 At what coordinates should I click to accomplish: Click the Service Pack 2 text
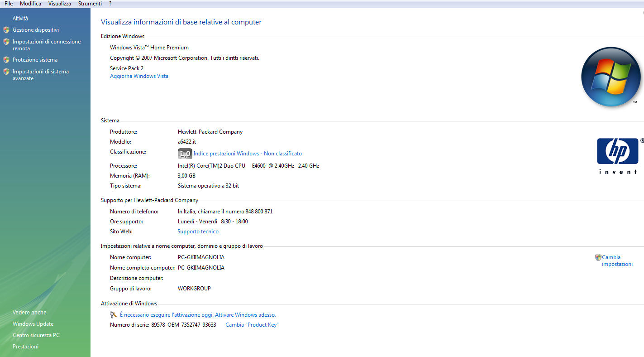pos(127,68)
